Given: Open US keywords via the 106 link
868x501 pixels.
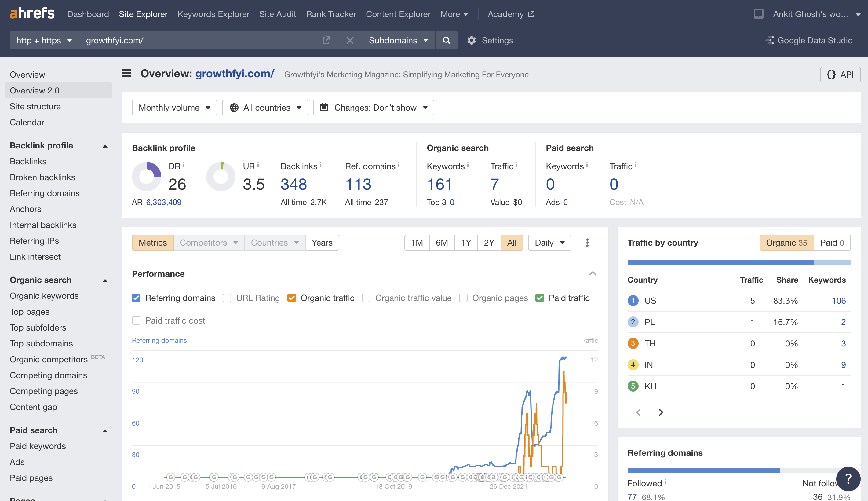Looking at the screenshot, I should 839,300.
